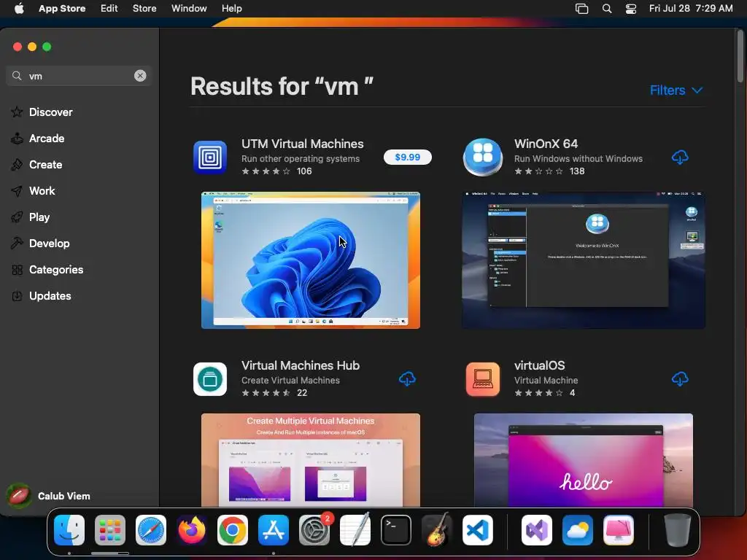Expand the Filters dropdown

coord(676,90)
